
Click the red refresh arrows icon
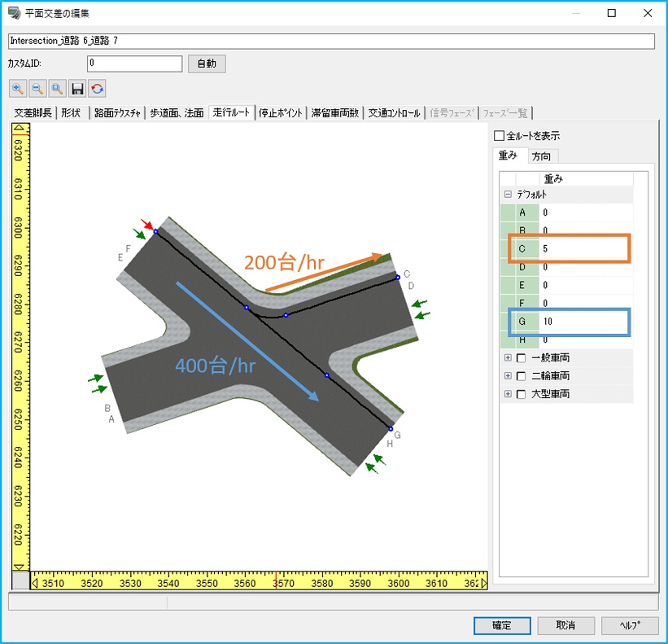pyautogui.click(x=97, y=88)
